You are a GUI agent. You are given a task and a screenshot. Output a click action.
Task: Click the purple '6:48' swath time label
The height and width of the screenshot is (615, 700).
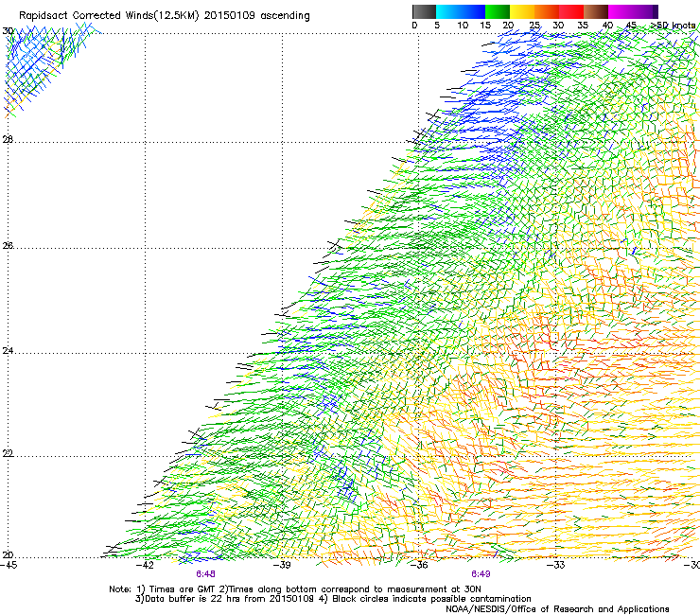click(x=206, y=574)
